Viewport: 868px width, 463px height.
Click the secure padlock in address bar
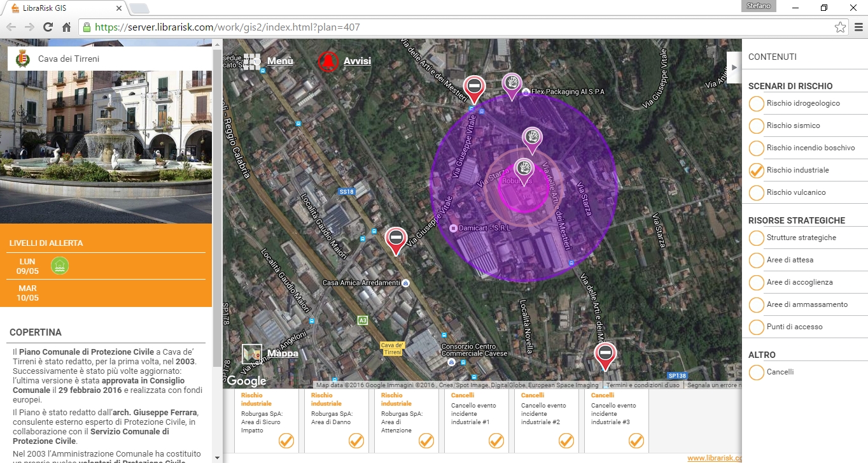click(87, 27)
